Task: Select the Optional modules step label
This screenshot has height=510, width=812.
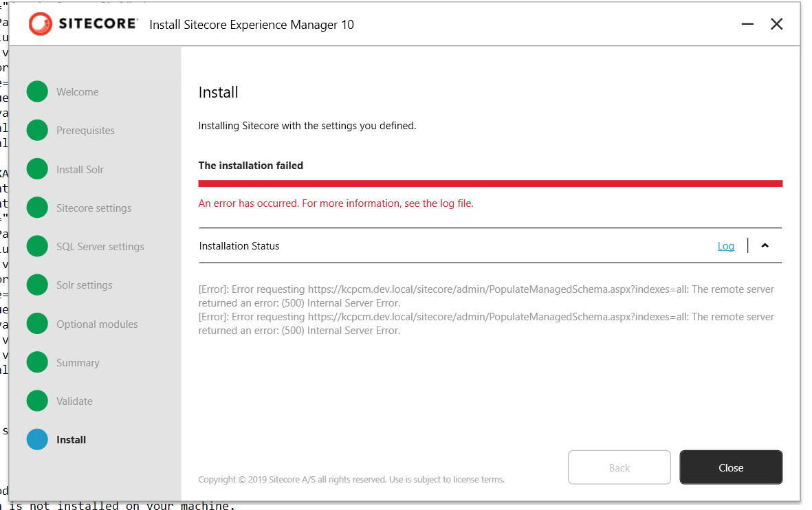Action: (x=97, y=324)
